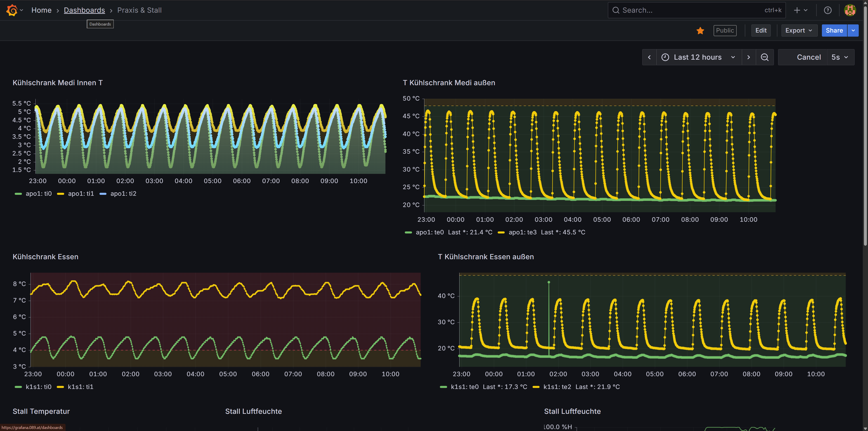Go to Home breadcrumb

(41, 10)
